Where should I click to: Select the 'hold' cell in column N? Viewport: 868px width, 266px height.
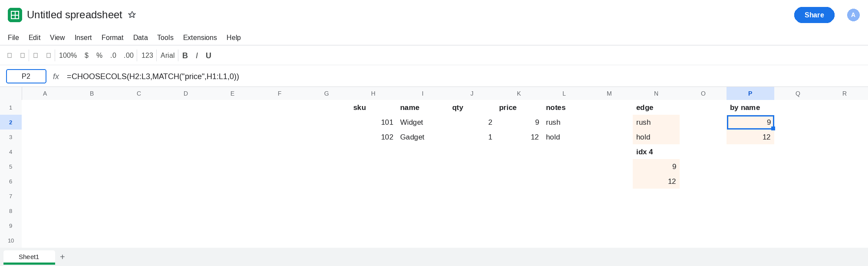[x=656, y=137]
